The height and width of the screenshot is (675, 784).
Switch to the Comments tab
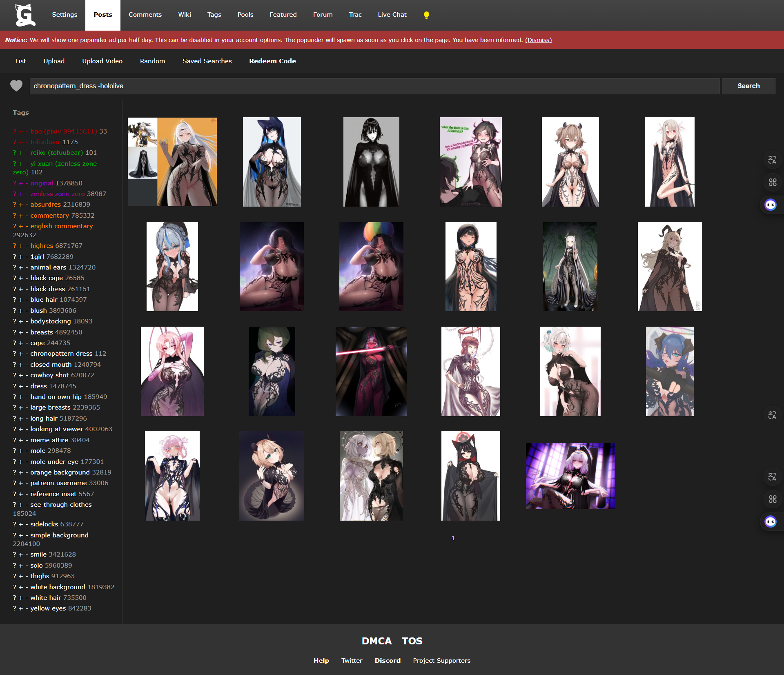click(x=145, y=15)
